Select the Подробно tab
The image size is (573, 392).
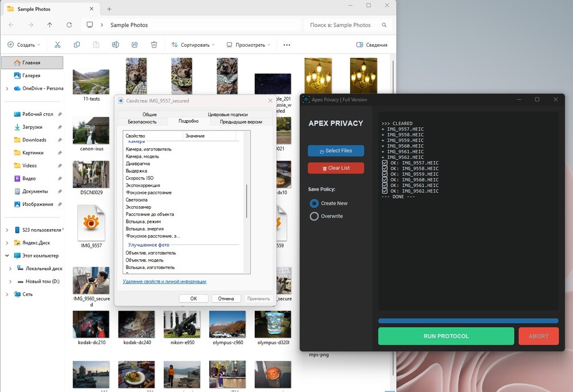[189, 121]
